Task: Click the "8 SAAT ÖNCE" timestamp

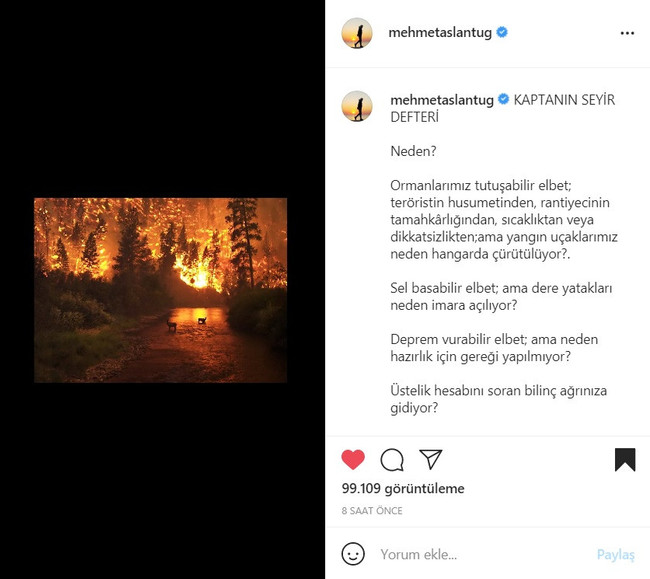Action: pyautogui.click(x=372, y=511)
